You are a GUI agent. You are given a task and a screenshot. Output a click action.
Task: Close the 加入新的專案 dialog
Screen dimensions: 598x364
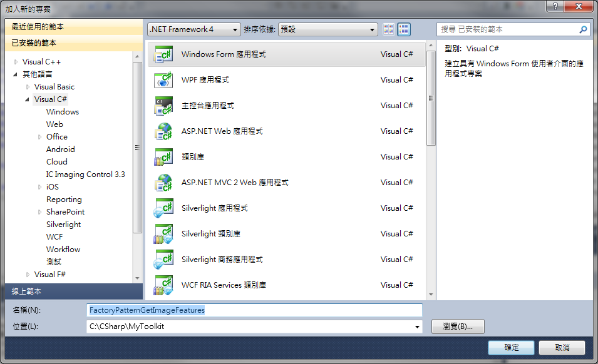(x=579, y=6)
